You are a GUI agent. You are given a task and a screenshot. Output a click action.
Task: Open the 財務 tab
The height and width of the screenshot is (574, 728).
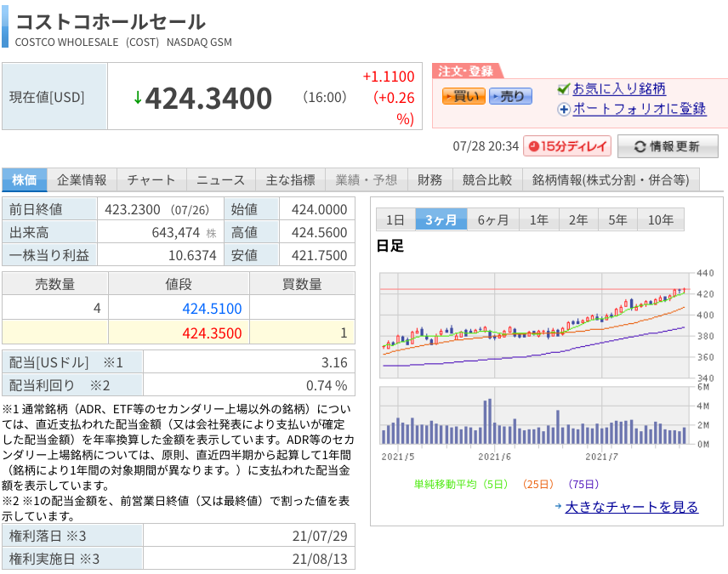click(x=430, y=179)
